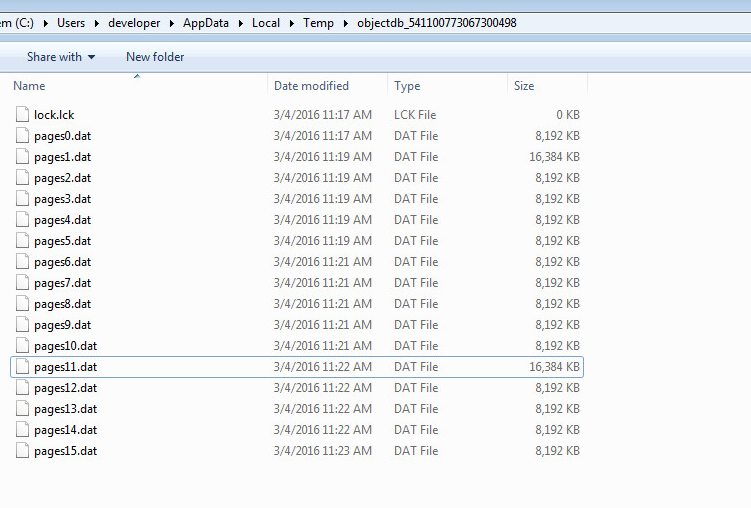The image size is (751, 508).
Task: Select the pages11.dat file name
Action: [66, 367]
